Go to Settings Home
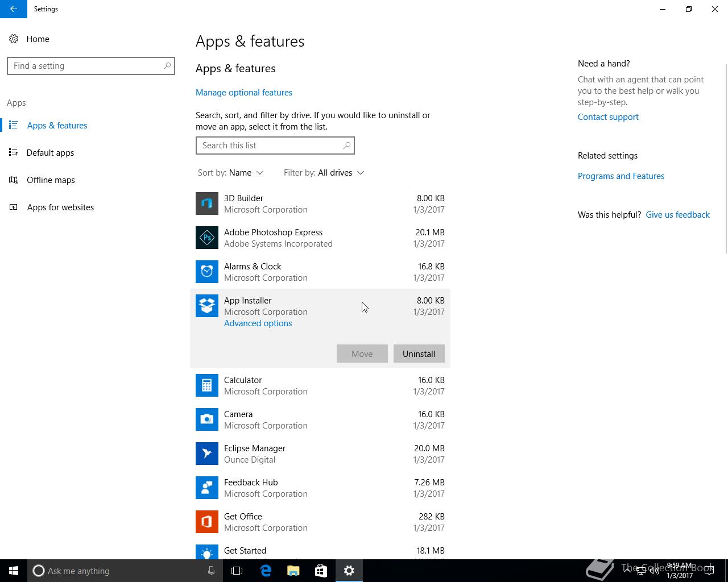This screenshot has height=582, width=728. pos(38,39)
